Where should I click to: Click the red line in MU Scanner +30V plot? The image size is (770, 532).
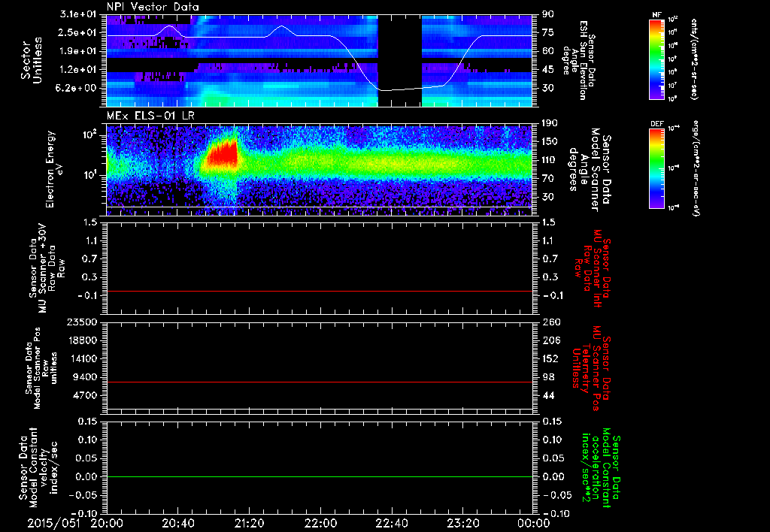coord(320,291)
